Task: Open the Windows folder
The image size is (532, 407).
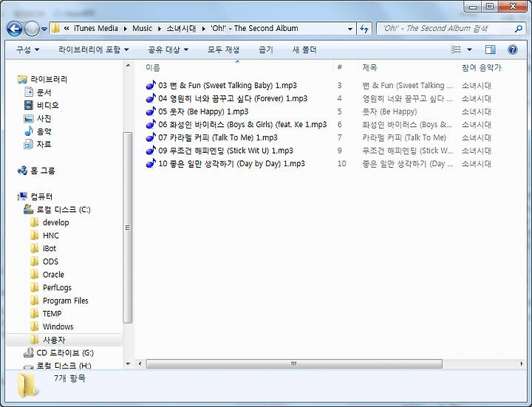Action: click(x=58, y=326)
